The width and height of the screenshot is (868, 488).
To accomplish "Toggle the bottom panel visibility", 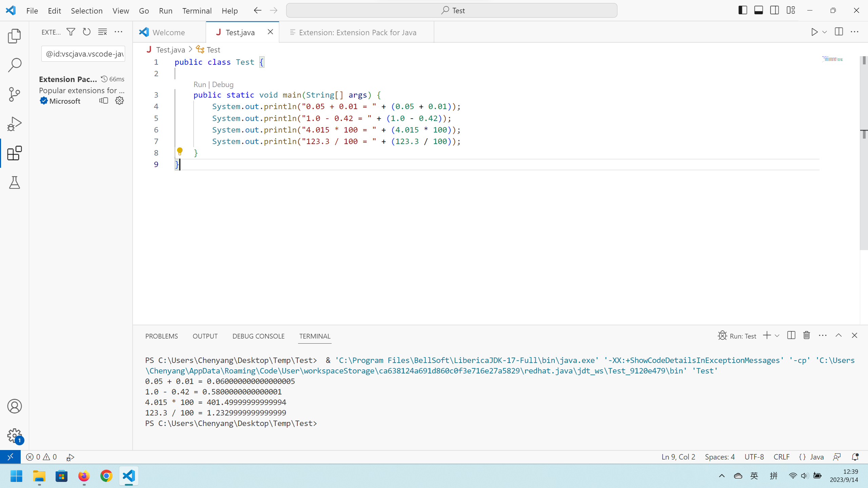I will 758,10.
